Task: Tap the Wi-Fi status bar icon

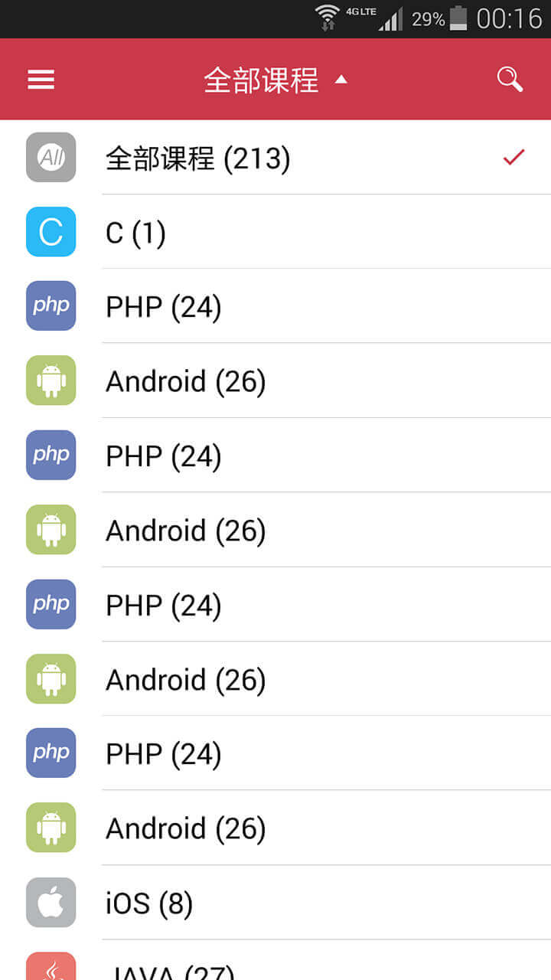Action: tap(328, 17)
